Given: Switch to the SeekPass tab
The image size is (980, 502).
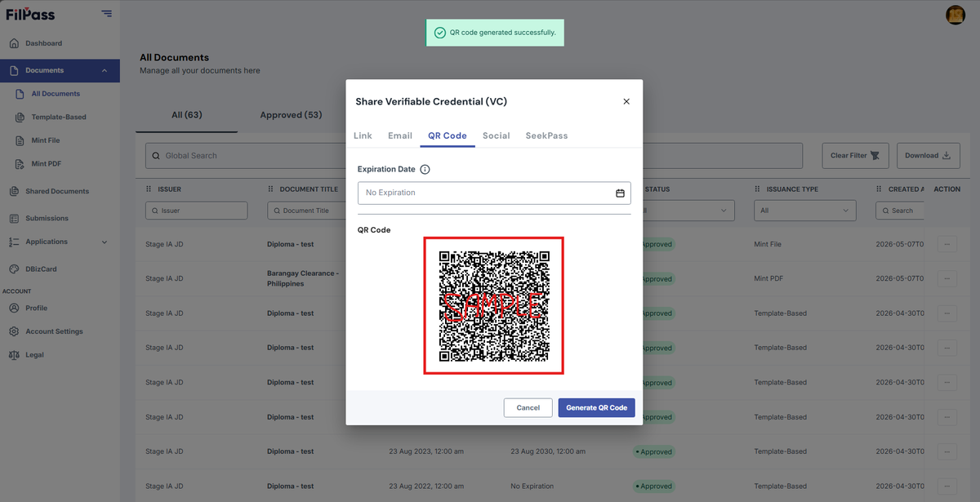Looking at the screenshot, I should 546,135.
